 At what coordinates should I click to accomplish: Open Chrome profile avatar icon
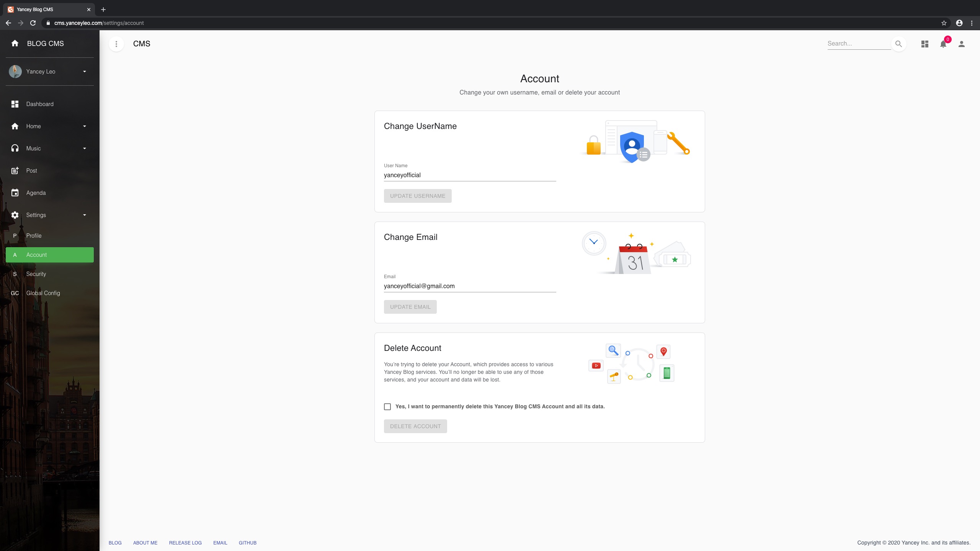(959, 23)
